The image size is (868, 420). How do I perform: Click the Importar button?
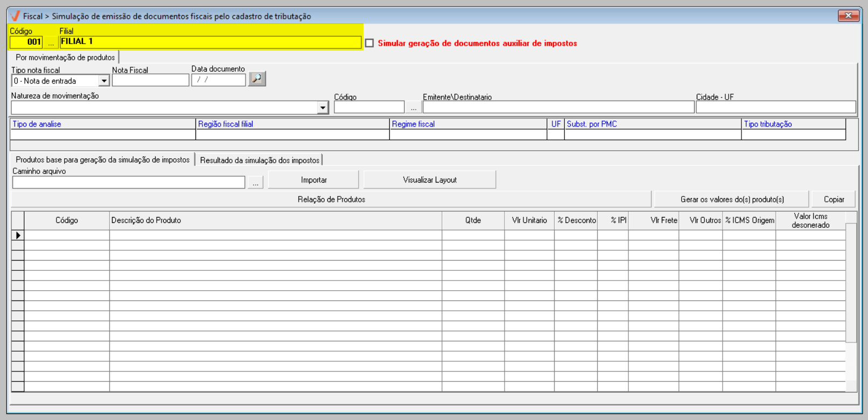pyautogui.click(x=313, y=180)
